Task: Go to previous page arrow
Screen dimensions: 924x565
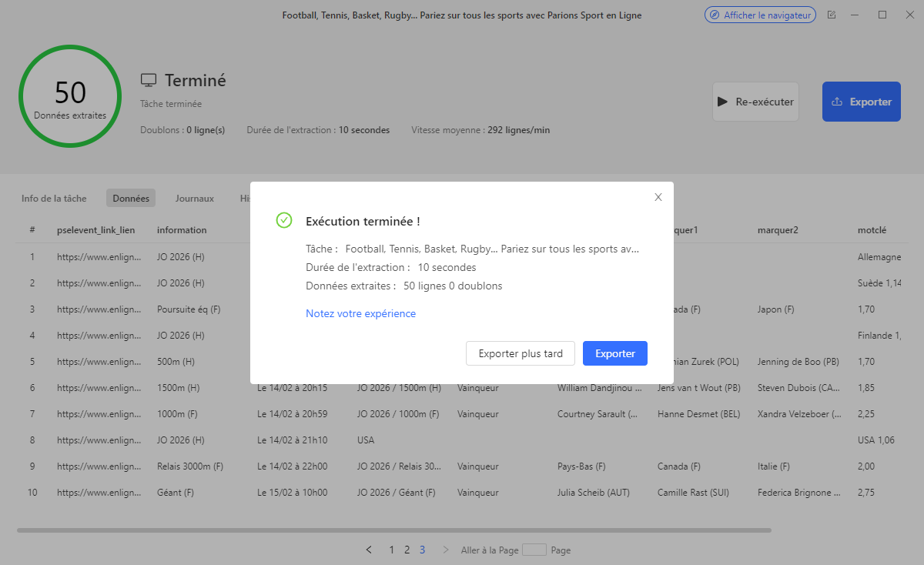Action: tap(369, 550)
